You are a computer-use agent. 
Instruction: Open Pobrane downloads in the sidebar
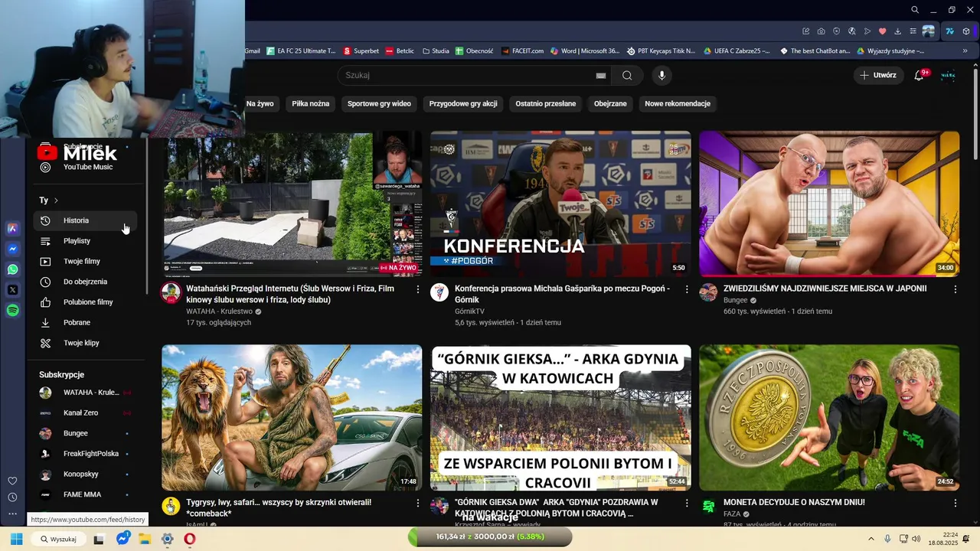click(85, 323)
